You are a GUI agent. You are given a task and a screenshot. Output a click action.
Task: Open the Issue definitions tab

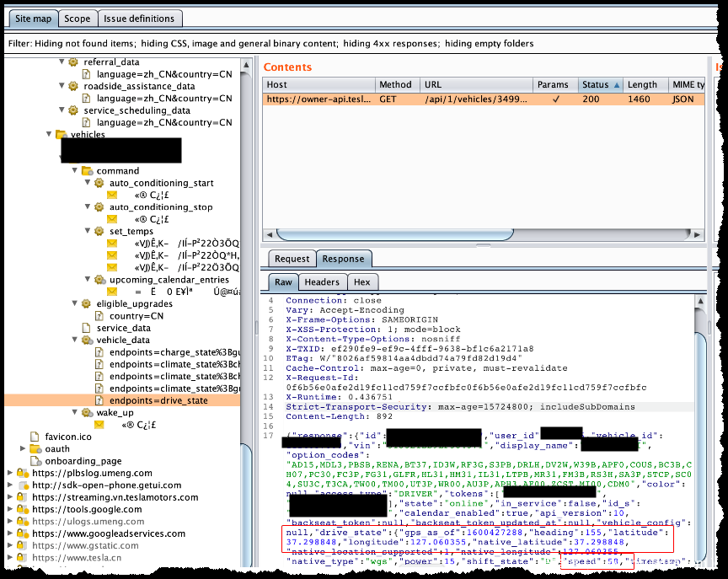click(x=140, y=19)
